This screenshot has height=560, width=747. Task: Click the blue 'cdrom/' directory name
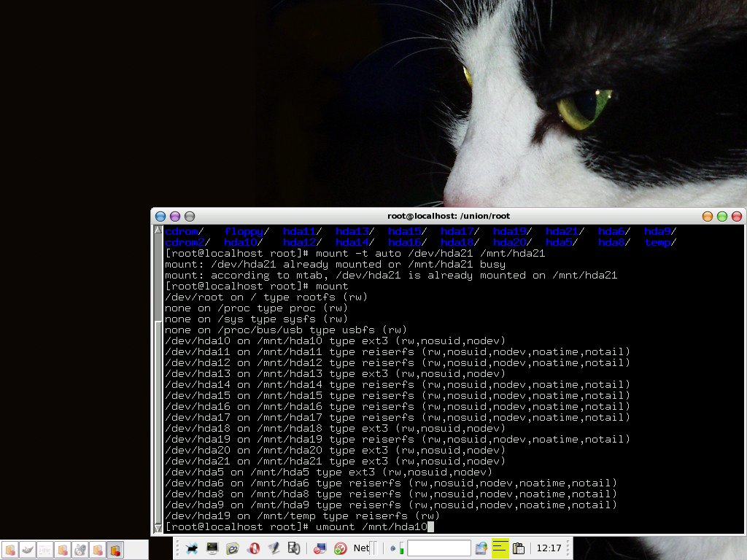184,231
